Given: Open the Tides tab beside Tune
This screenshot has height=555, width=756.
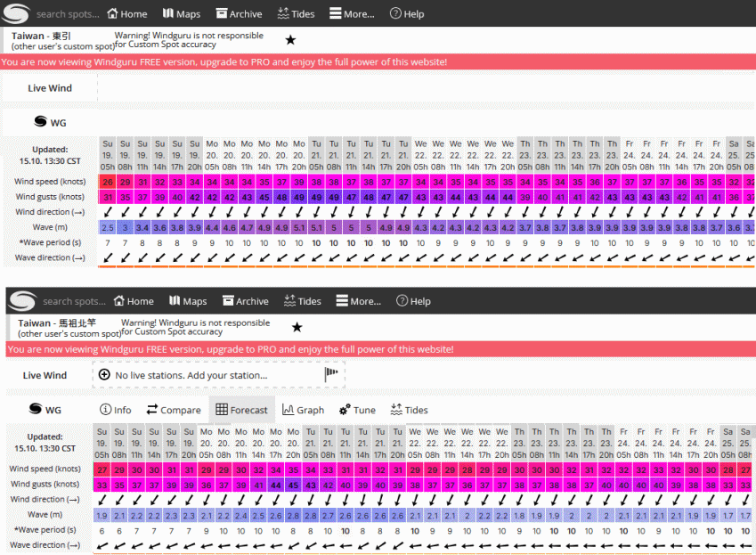Looking at the screenshot, I should click(409, 410).
